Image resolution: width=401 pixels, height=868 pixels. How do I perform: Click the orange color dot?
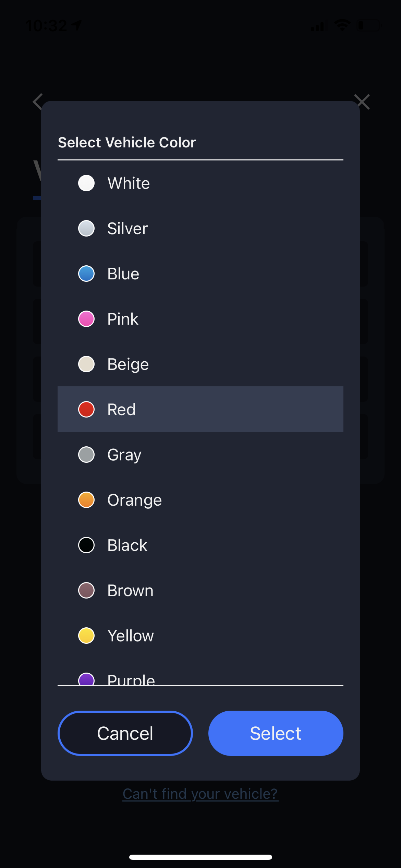86,500
